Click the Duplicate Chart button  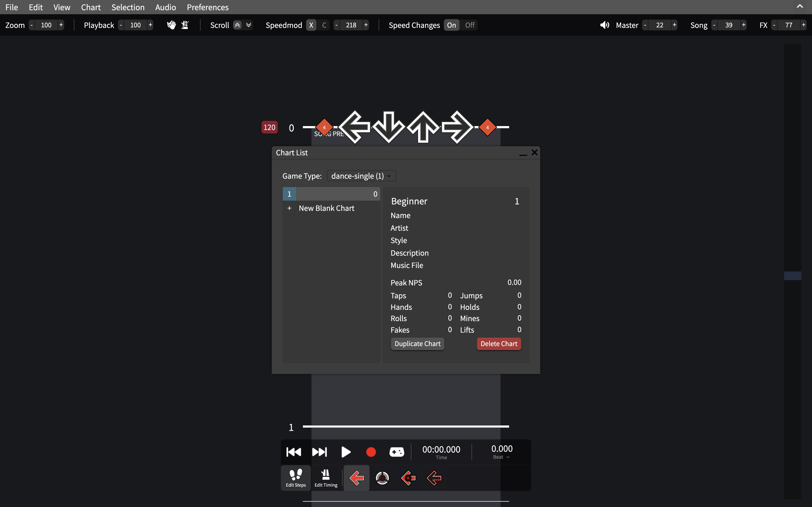coord(417,344)
